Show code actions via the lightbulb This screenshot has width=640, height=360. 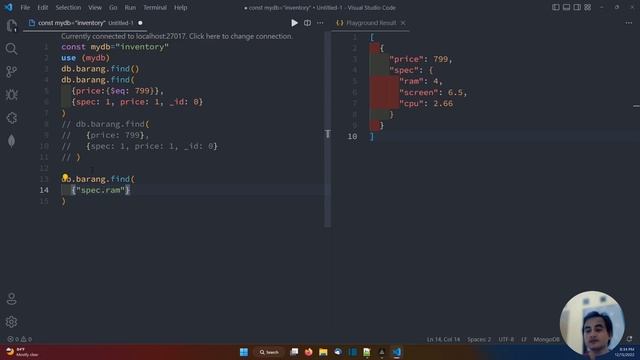[x=65, y=177]
